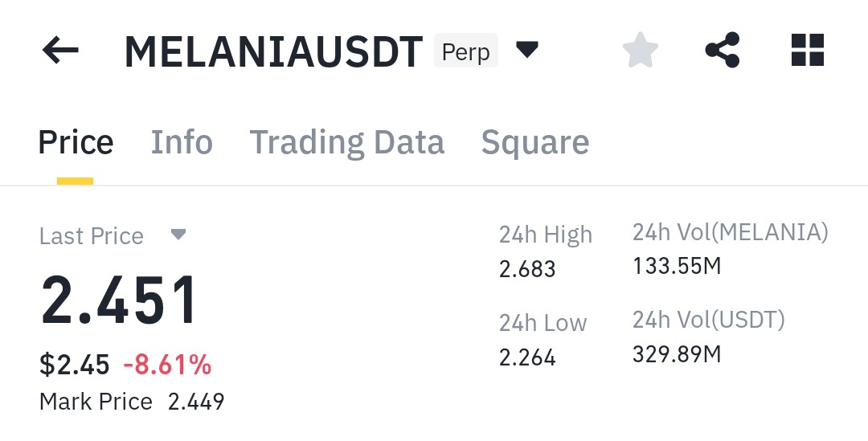Tap the Mark Price 2.449 value
Viewport: 868px width, 441px height.
click(x=197, y=402)
